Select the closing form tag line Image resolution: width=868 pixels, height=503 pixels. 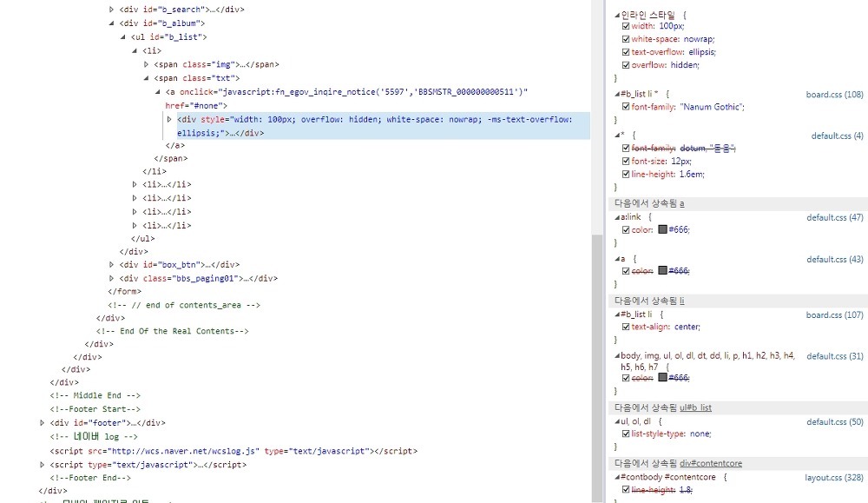tap(124, 291)
